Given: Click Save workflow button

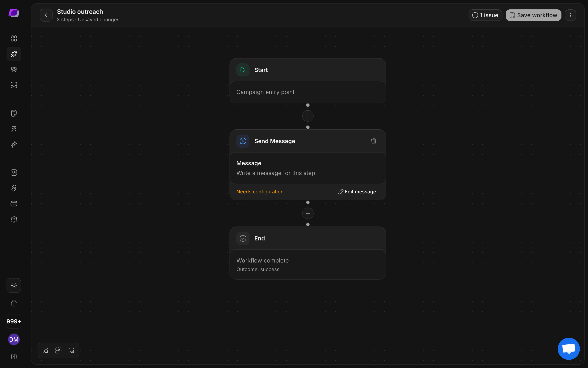Looking at the screenshot, I should (x=533, y=15).
